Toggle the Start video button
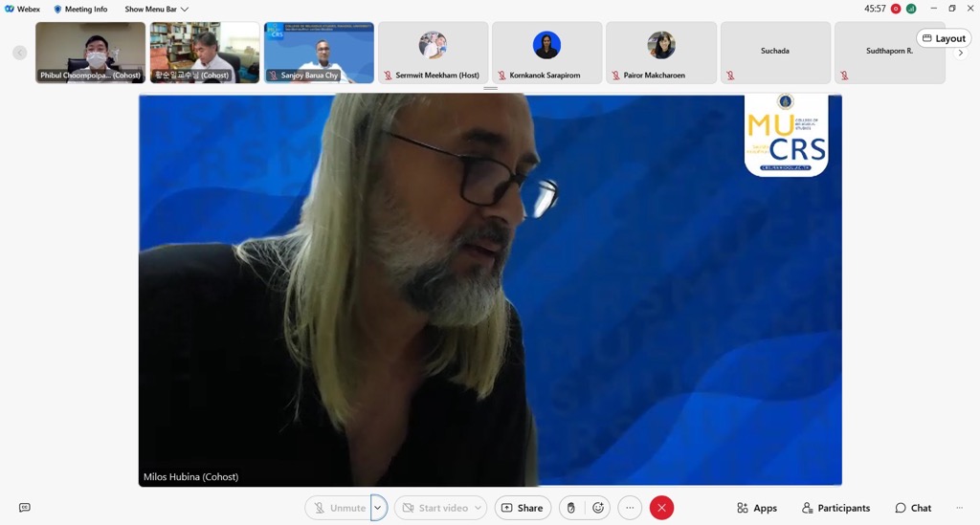Screen dimensions: 980x525 (434, 508)
